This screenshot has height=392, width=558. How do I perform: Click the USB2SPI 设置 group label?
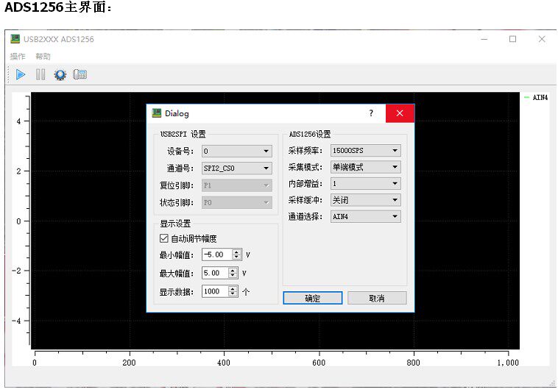coord(183,134)
